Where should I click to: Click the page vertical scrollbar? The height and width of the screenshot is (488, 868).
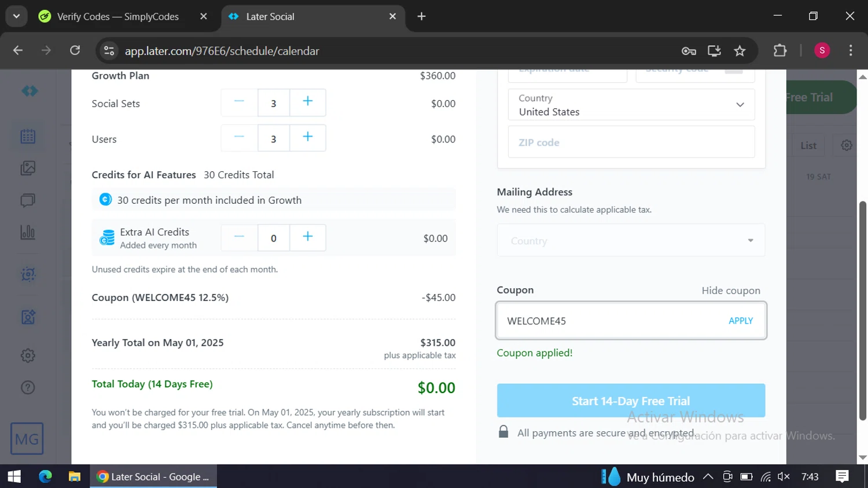tap(863, 311)
